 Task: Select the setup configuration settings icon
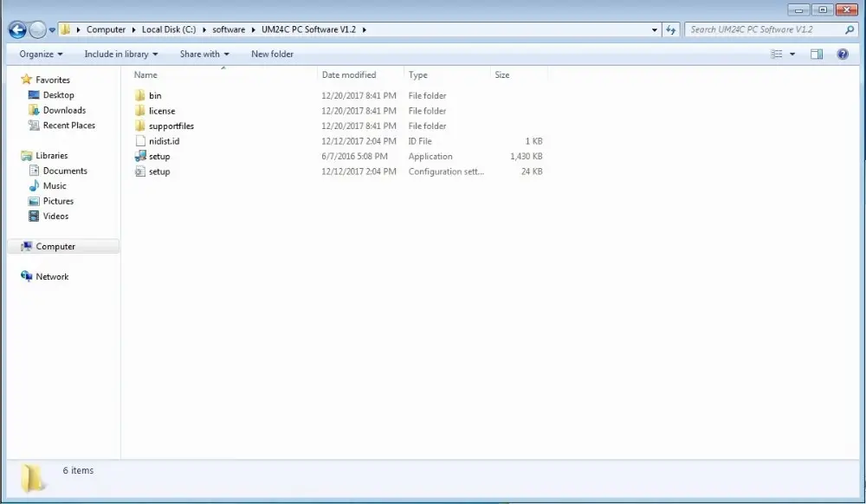(x=140, y=171)
